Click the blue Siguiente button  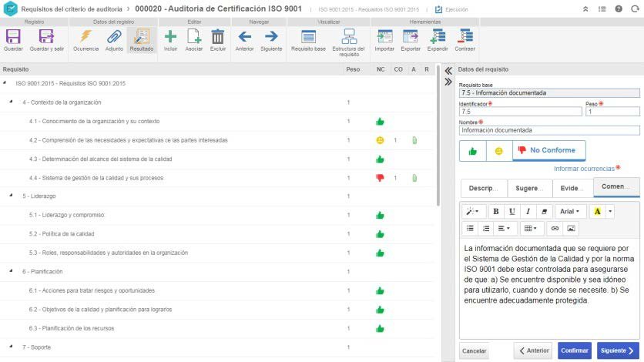point(618,351)
